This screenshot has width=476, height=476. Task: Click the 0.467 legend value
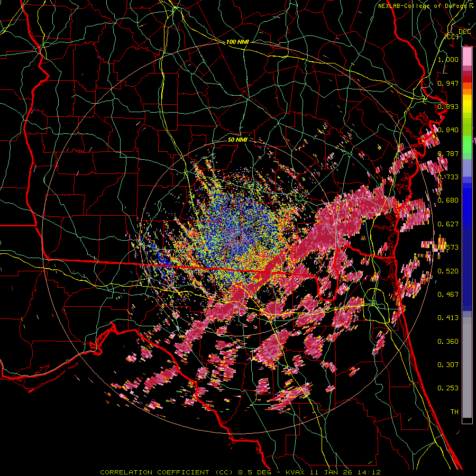[x=448, y=295]
